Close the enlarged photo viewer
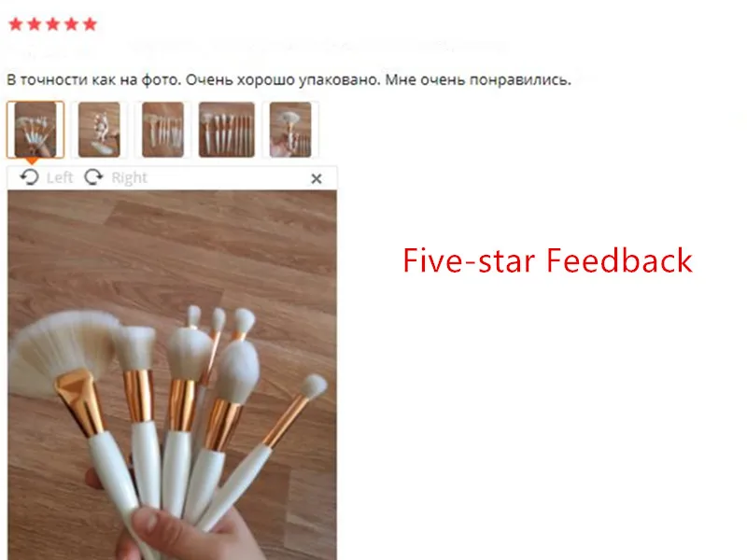Image resolution: width=747 pixels, height=560 pixels. [x=317, y=178]
